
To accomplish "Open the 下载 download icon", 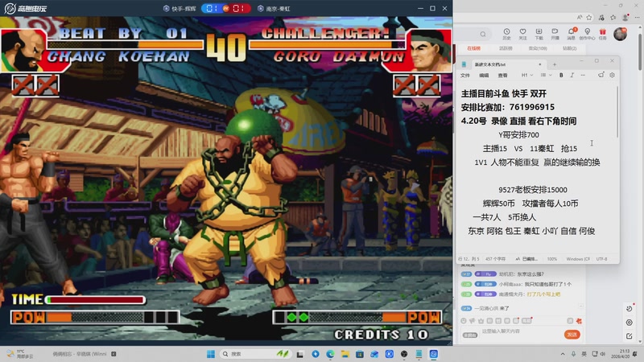I will [539, 34].
